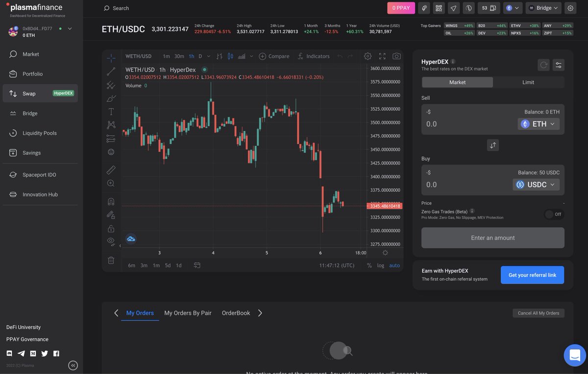The image size is (588, 374).
Task: Expand wallet account dropdown arrow
Action: tap(70, 29)
